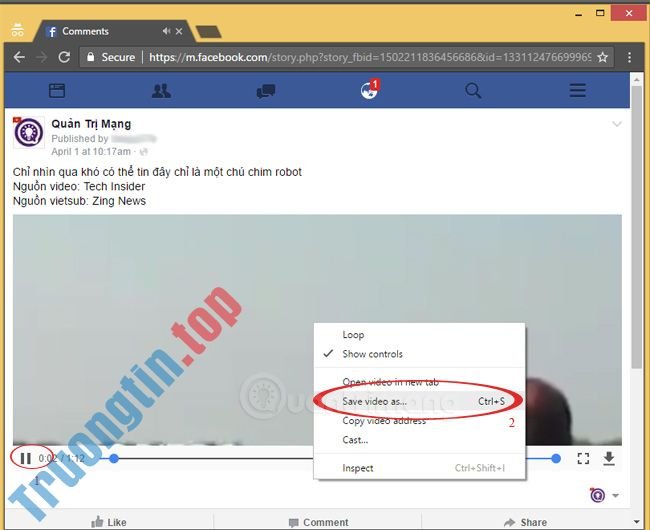Maximize the Chrome window
The width and height of the screenshot is (650, 530).
[600, 13]
